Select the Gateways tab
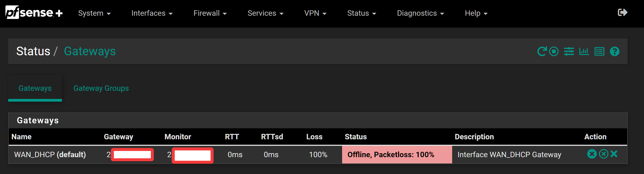The height and width of the screenshot is (174, 644). [35, 88]
